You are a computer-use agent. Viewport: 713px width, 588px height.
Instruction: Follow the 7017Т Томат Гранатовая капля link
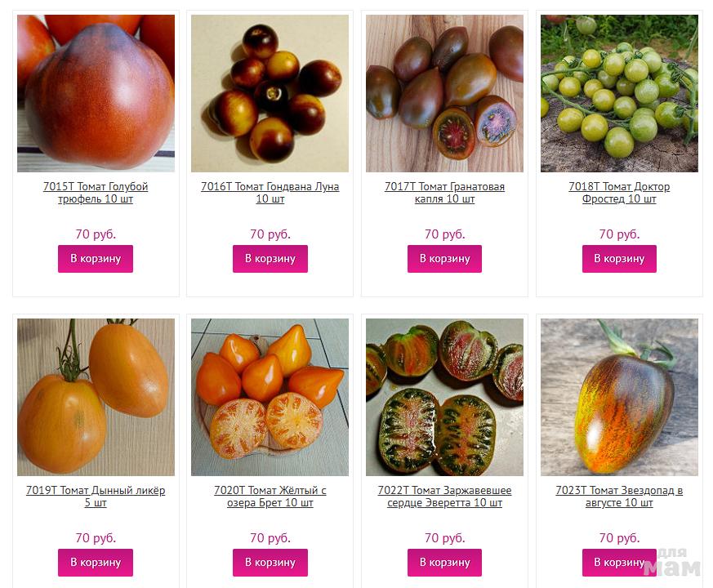tap(445, 193)
